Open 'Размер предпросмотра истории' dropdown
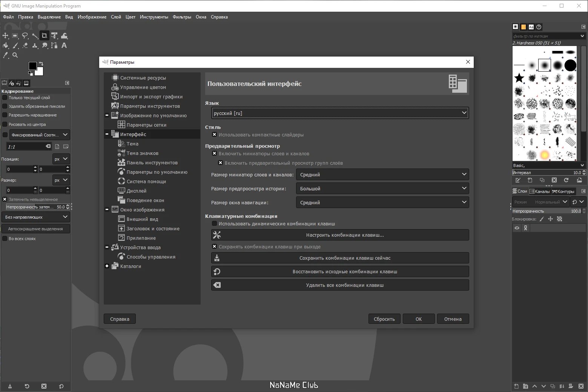 click(x=382, y=188)
